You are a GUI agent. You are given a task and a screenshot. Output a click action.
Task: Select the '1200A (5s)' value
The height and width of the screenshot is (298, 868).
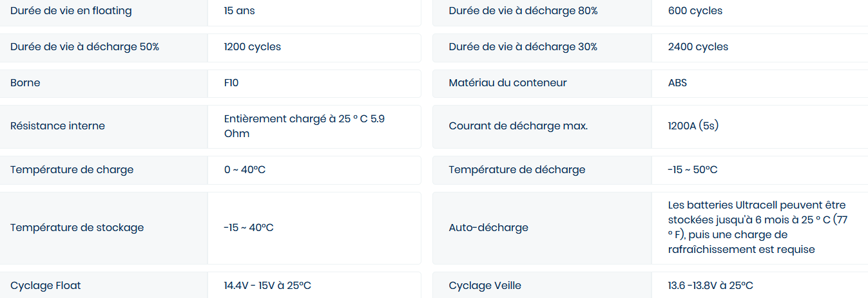point(693,126)
